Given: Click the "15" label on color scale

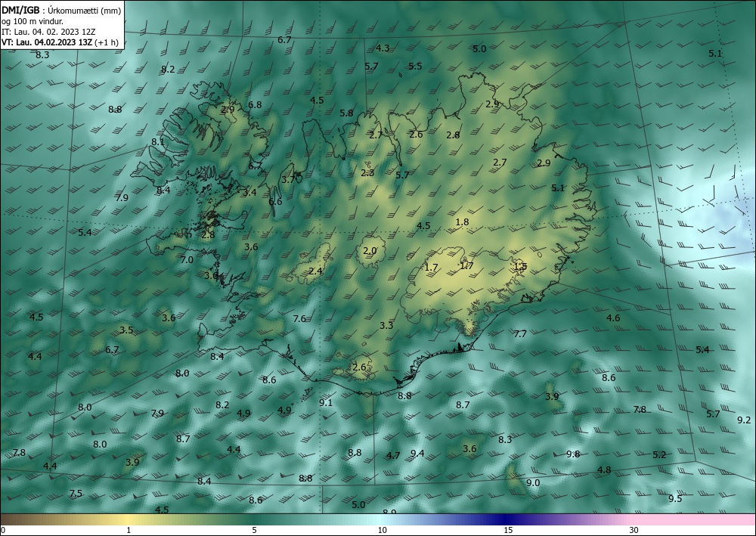Looking at the screenshot, I should [508, 531].
